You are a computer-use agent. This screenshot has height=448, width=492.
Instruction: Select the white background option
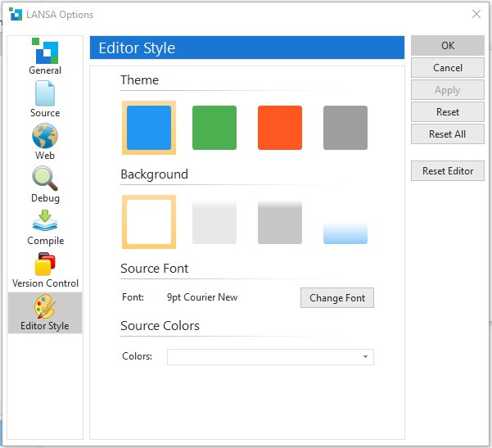point(149,222)
